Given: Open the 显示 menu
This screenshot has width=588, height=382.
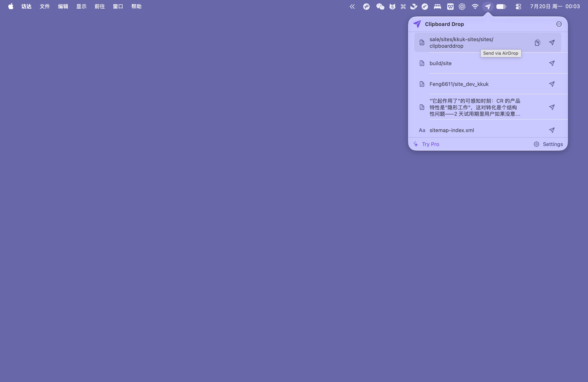Looking at the screenshot, I should (x=81, y=6).
